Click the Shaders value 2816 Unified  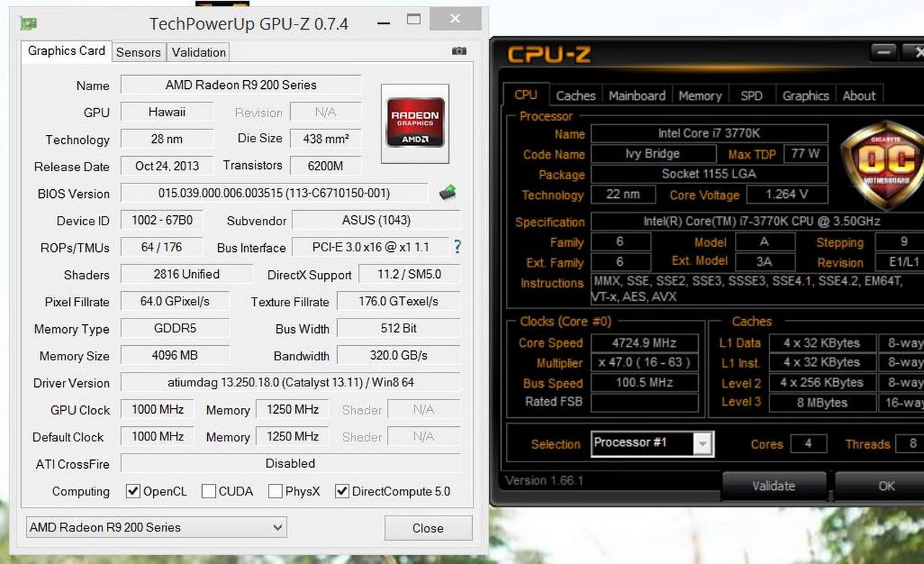click(187, 274)
